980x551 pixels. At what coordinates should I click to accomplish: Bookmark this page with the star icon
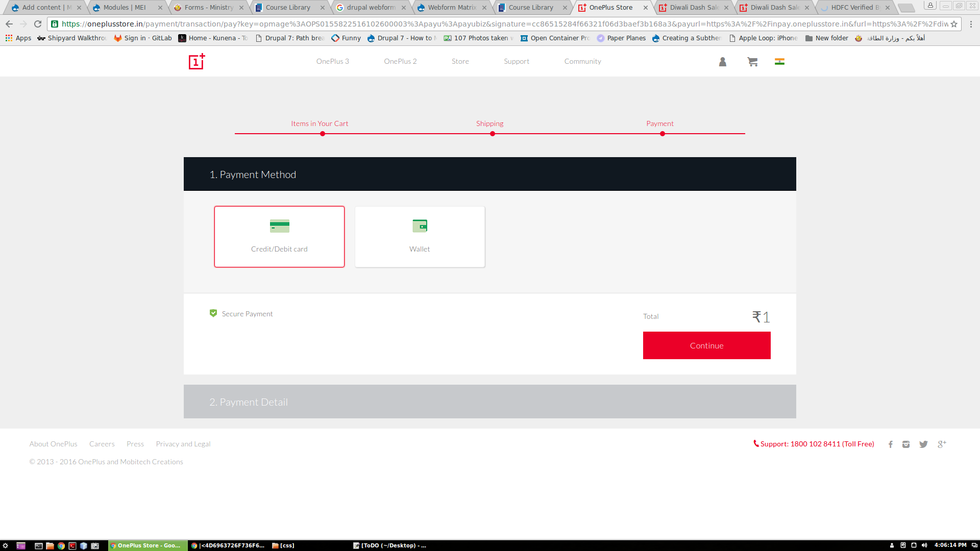(954, 24)
